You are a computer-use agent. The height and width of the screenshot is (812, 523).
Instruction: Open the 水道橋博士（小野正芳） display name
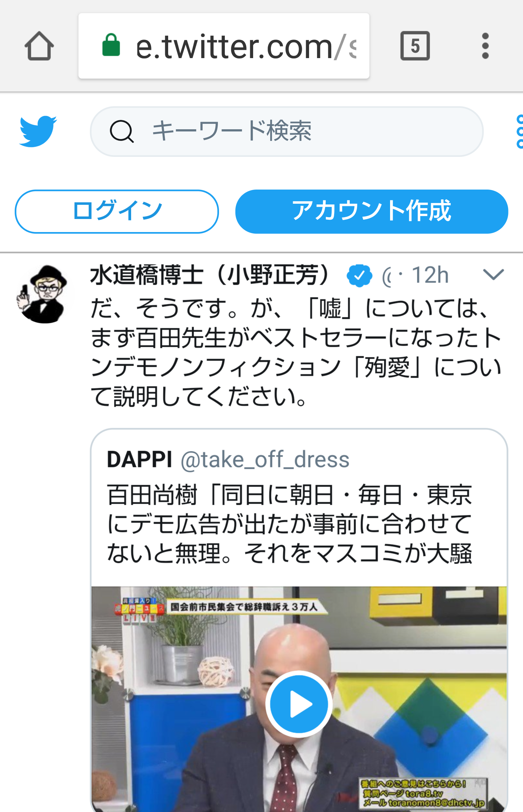pyautogui.click(x=211, y=275)
